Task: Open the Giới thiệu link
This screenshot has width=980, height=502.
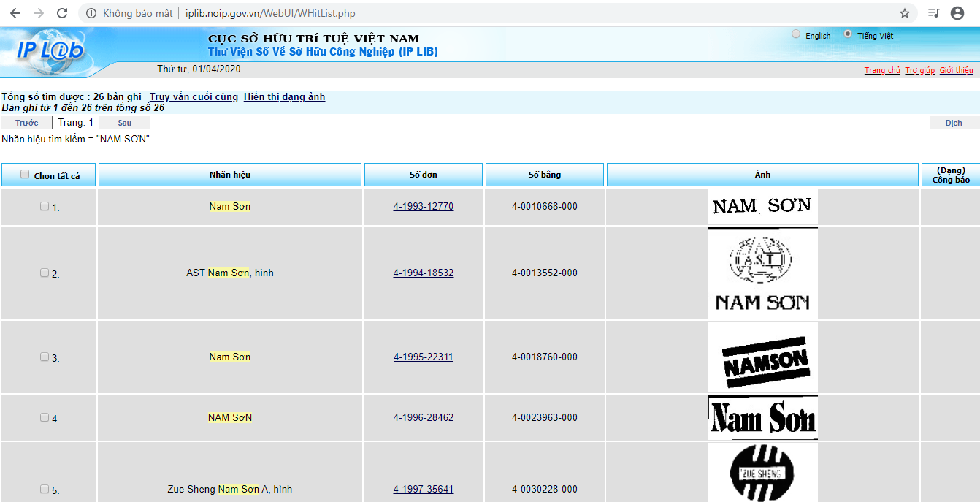Action: pos(956,70)
